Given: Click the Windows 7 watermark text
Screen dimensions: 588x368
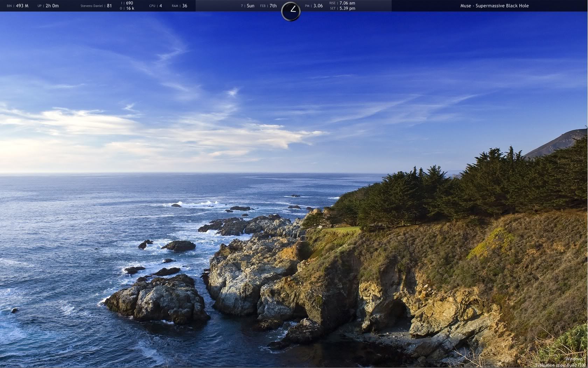Looking at the screenshot, I should click(575, 359).
